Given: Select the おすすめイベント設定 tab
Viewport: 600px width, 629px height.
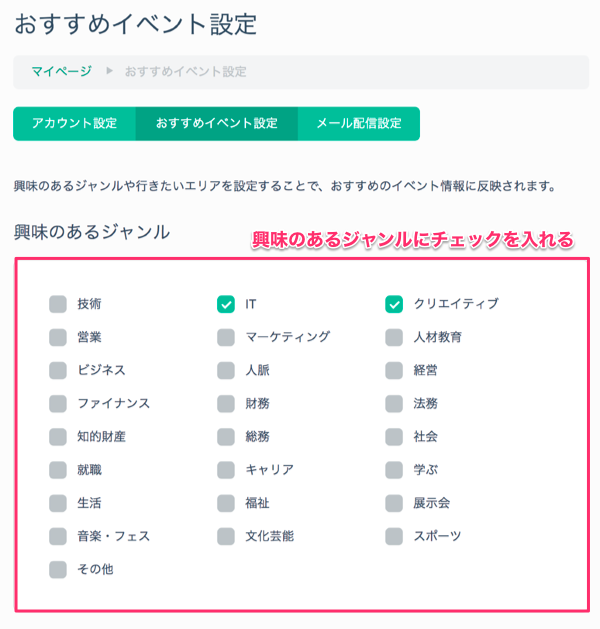Looking at the screenshot, I should (x=216, y=124).
